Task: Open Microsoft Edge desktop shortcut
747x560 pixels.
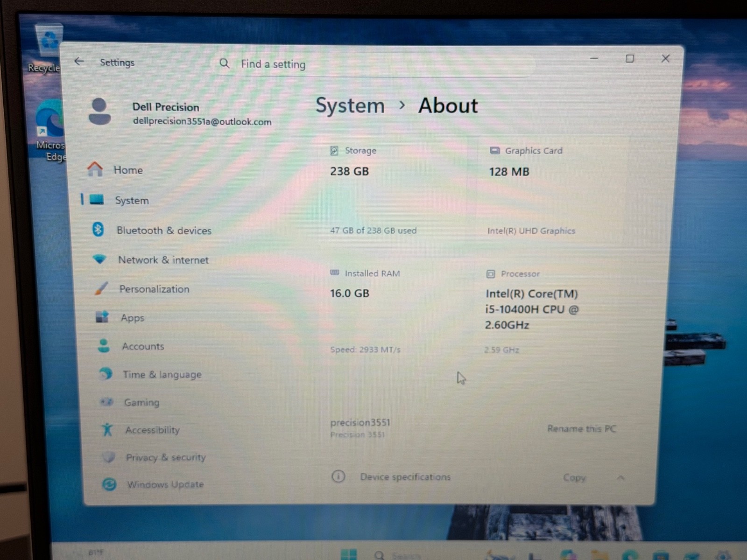Action: 49,131
